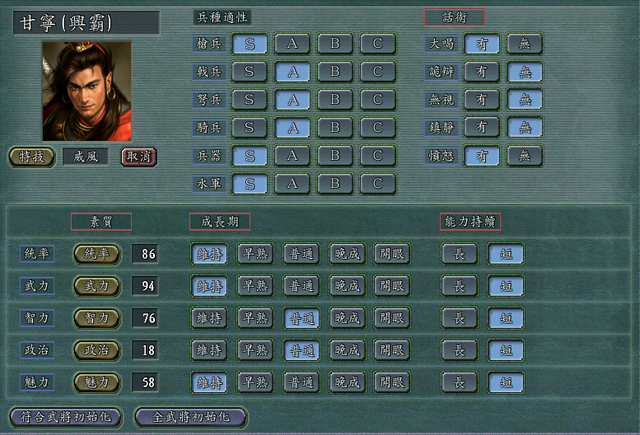Click the 統率 stat button
Image resolution: width=640 pixels, height=435 pixels.
(97, 254)
